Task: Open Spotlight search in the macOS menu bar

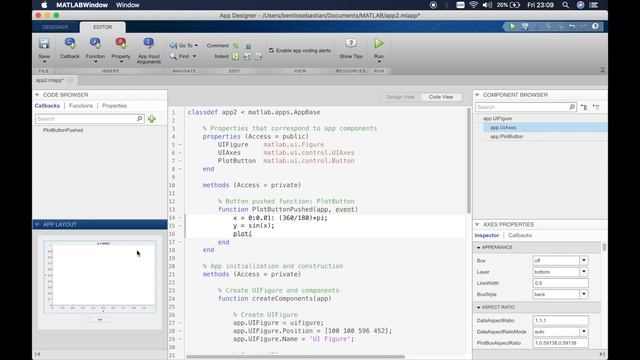Action: point(565,5)
